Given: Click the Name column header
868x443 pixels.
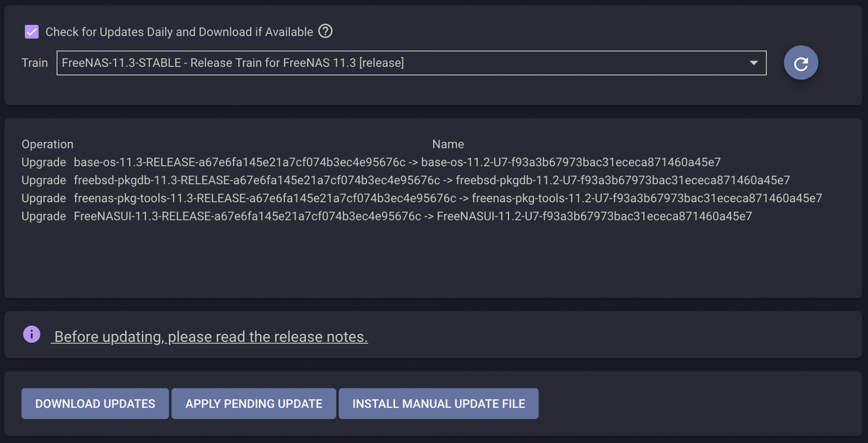Looking at the screenshot, I should tap(448, 145).
